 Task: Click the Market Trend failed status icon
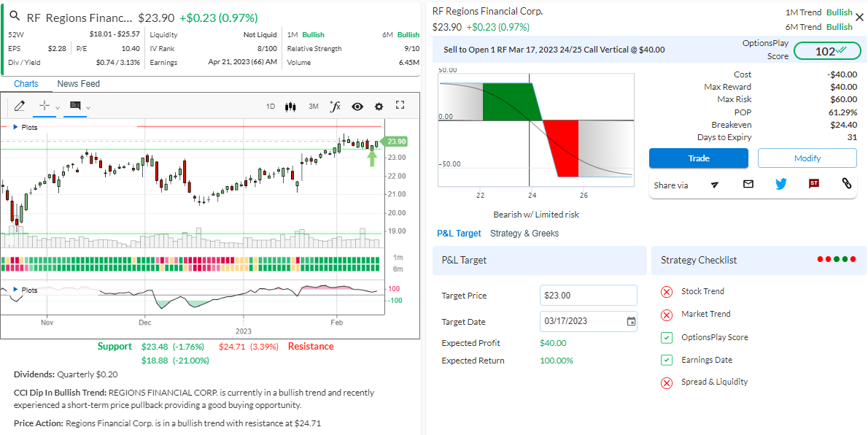(x=667, y=315)
